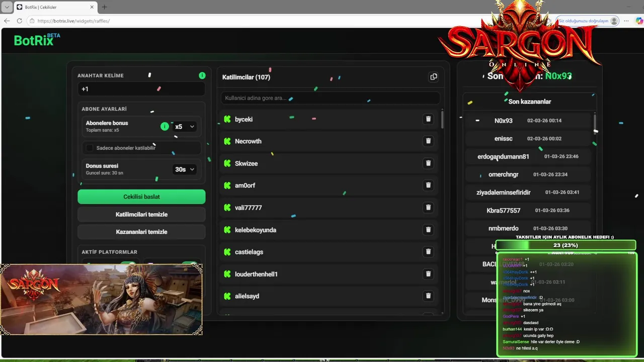Screen dimensions: 644x362
Task: Click participant name byceki
Action: [244, 119]
